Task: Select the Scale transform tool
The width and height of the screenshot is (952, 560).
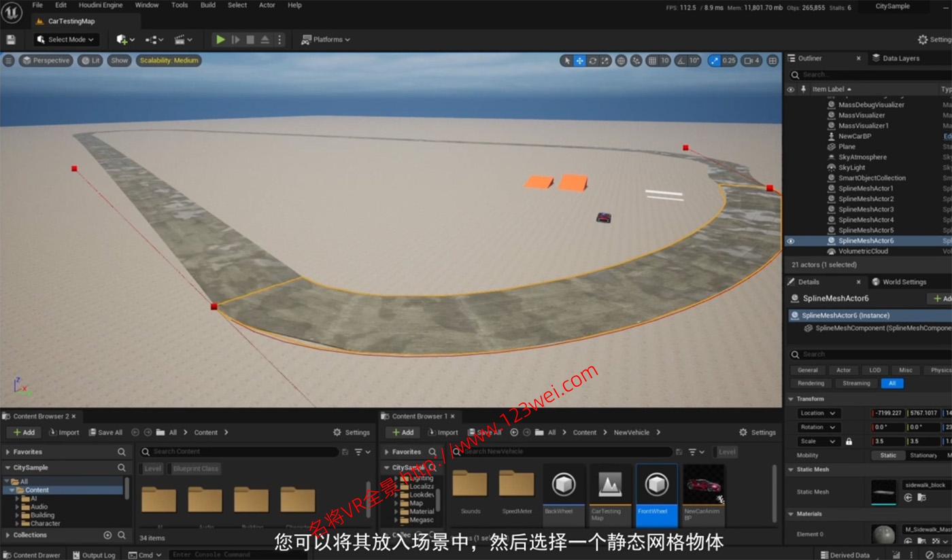Action: (605, 60)
